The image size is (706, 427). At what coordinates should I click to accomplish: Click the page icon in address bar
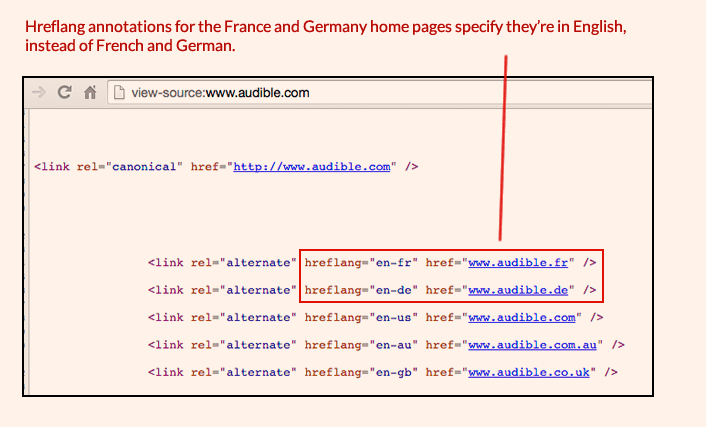pos(119,93)
